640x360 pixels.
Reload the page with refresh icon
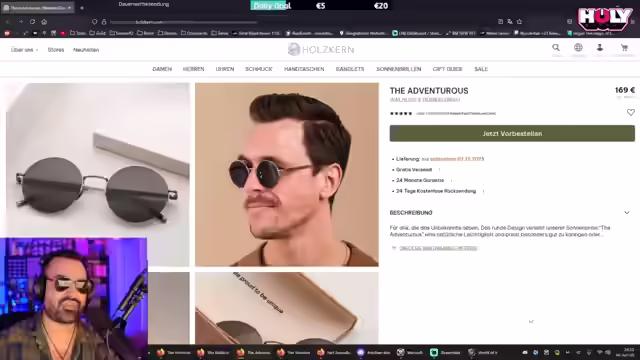pyautogui.click(x=33, y=22)
